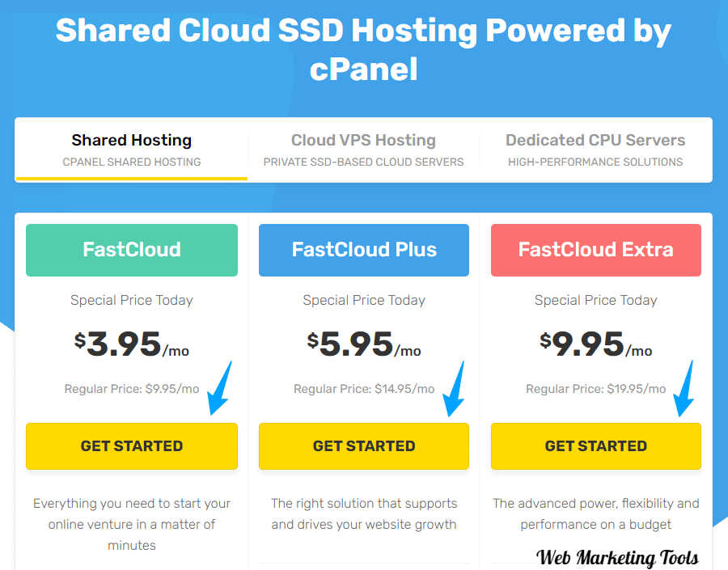
Task: Click the $5.95/mo price
Action: 364,344
